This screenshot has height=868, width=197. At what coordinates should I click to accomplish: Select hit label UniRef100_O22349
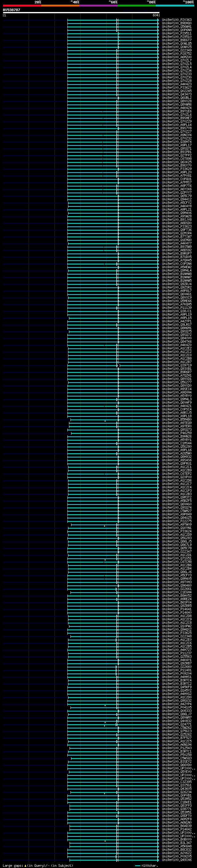177,50
